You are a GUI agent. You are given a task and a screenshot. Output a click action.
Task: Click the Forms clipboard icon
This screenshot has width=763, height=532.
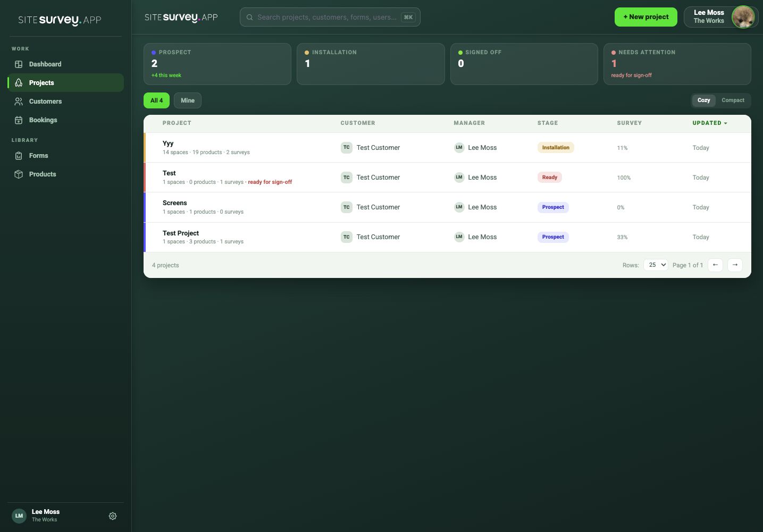click(19, 156)
